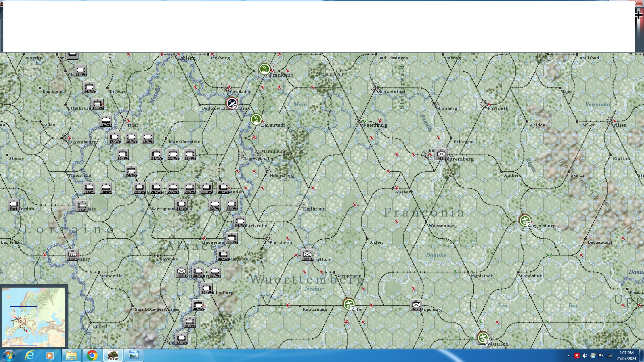Select the Ouvra fort unit counter
This screenshot has width=644, height=362.
point(106,188)
